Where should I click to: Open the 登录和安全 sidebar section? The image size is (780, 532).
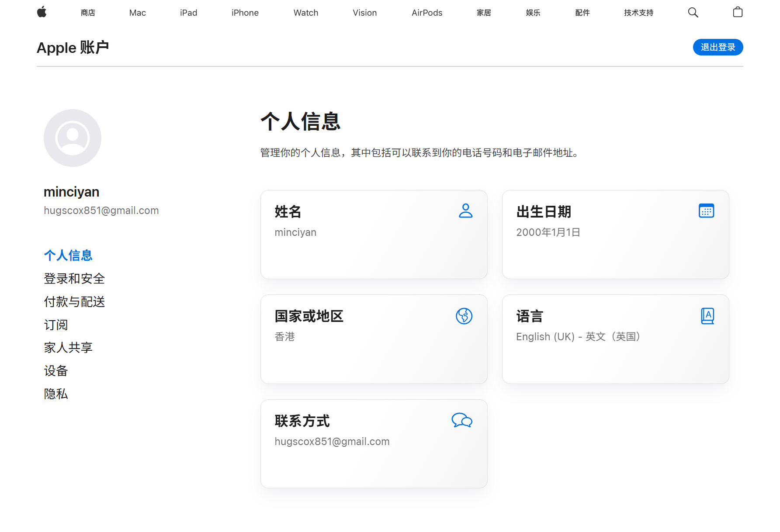tap(74, 279)
